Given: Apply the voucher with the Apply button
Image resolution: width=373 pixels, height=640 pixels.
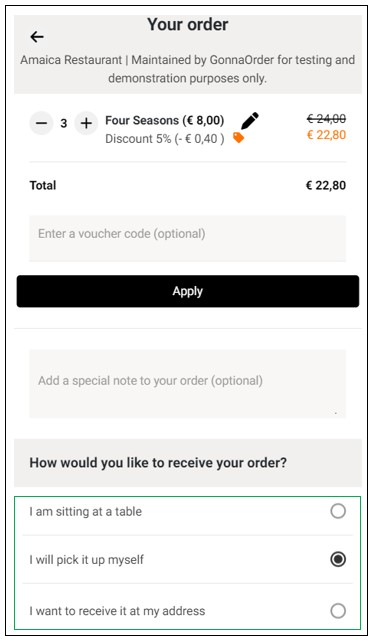Looking at the screenshot, I should [188, 291].
